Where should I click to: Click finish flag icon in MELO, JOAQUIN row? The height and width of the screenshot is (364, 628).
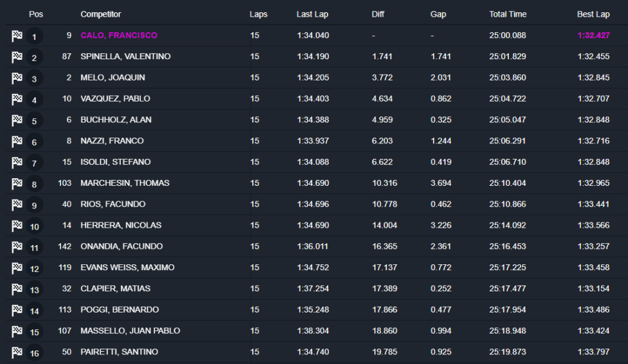(x=17, y=78)
